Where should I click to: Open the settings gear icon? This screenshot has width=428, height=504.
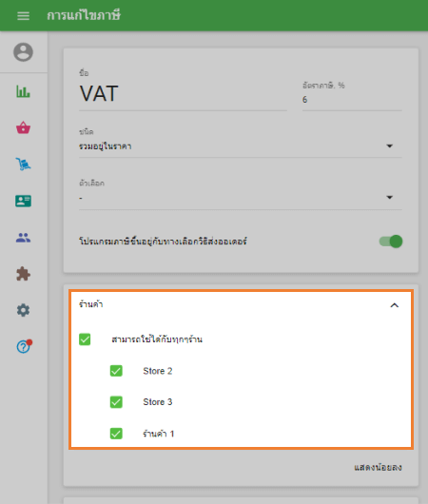click(23, 310)
